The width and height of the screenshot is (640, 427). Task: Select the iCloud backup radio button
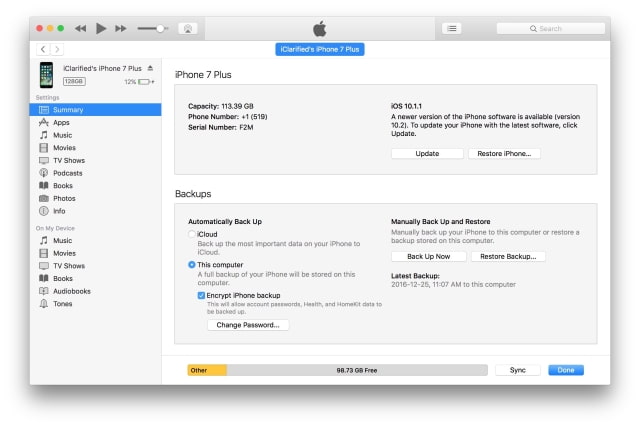(191, 234)
